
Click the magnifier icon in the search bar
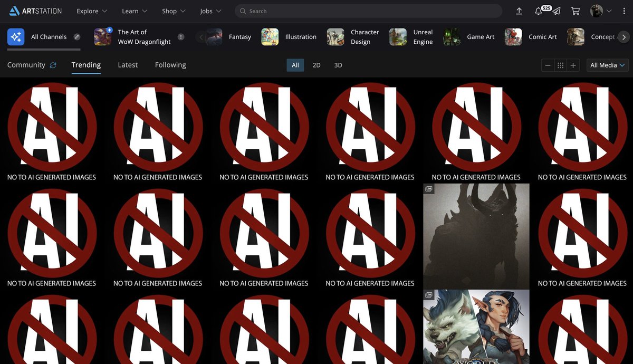(x=243, y=11)
